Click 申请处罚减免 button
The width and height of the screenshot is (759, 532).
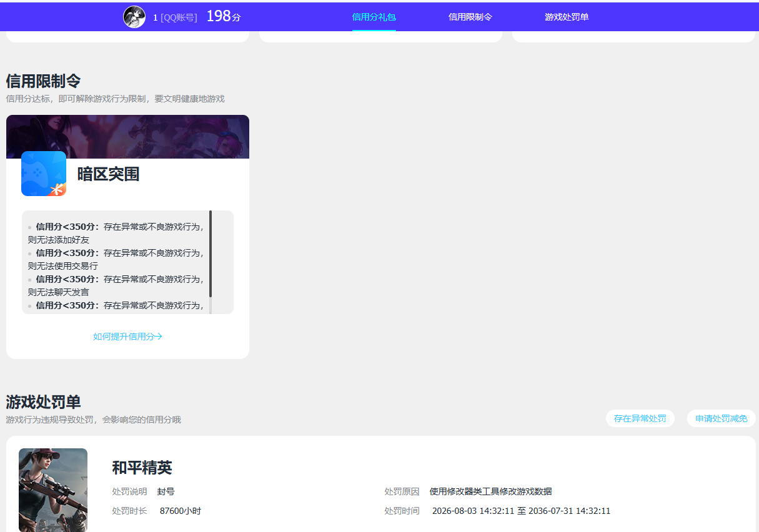[722, 418]
